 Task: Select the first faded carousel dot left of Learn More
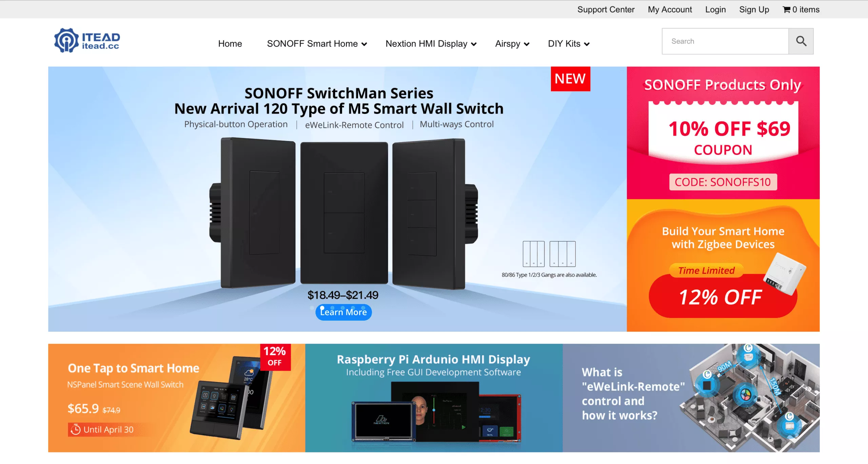(x=312, y=308)
